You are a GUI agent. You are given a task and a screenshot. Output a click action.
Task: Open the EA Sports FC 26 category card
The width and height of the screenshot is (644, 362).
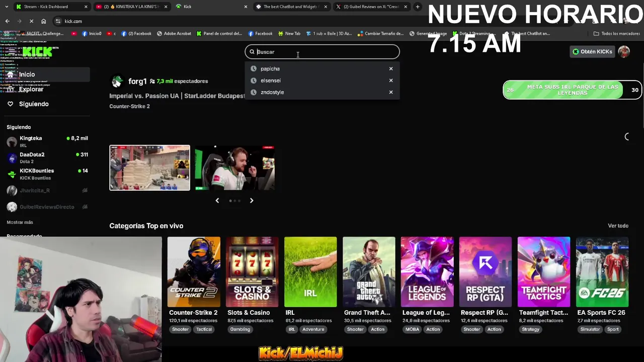click(x=602, y=272)
